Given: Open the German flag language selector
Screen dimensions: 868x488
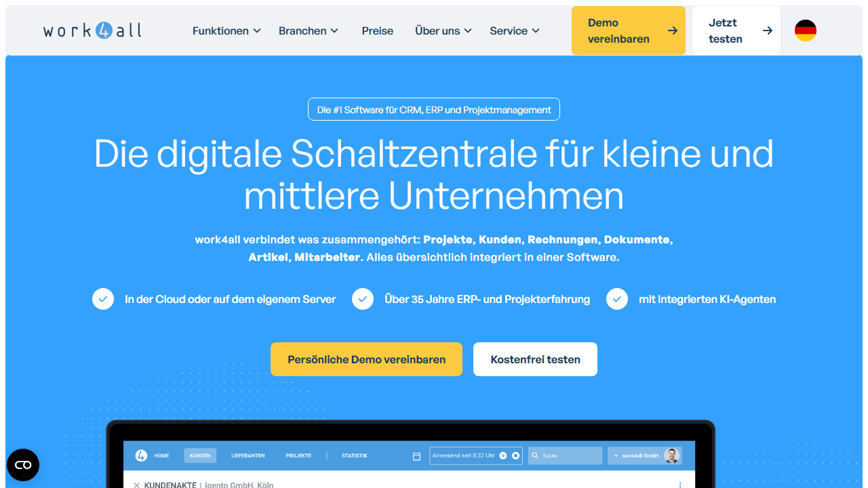Looking at the screenshot, I should [806, 30].
